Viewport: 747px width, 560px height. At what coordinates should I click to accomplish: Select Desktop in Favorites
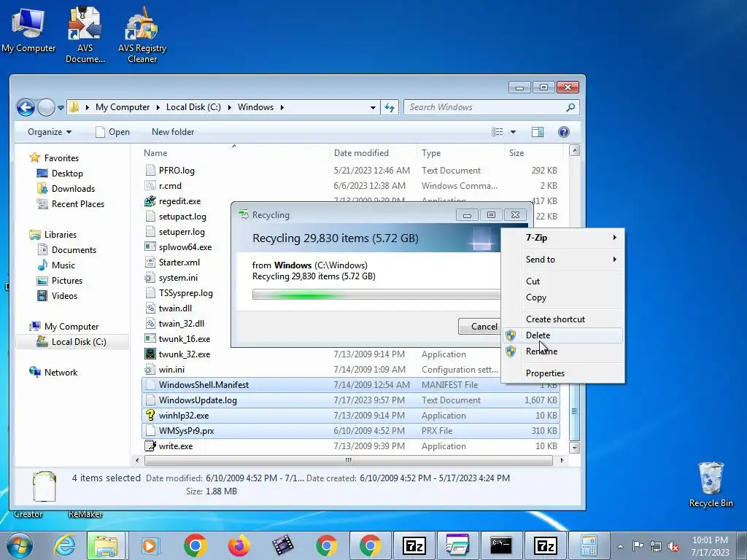point(66,174)
